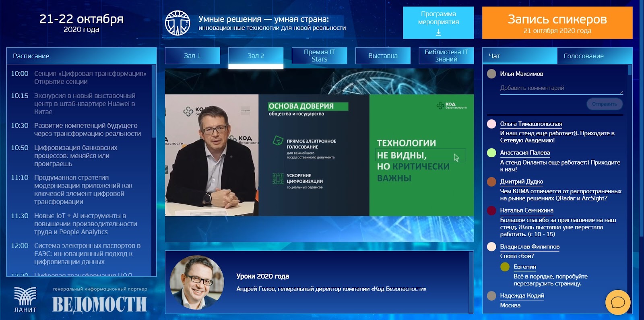
Task: Click Дмитрий Дудко's brown avatar
Action: click(491, 182)
